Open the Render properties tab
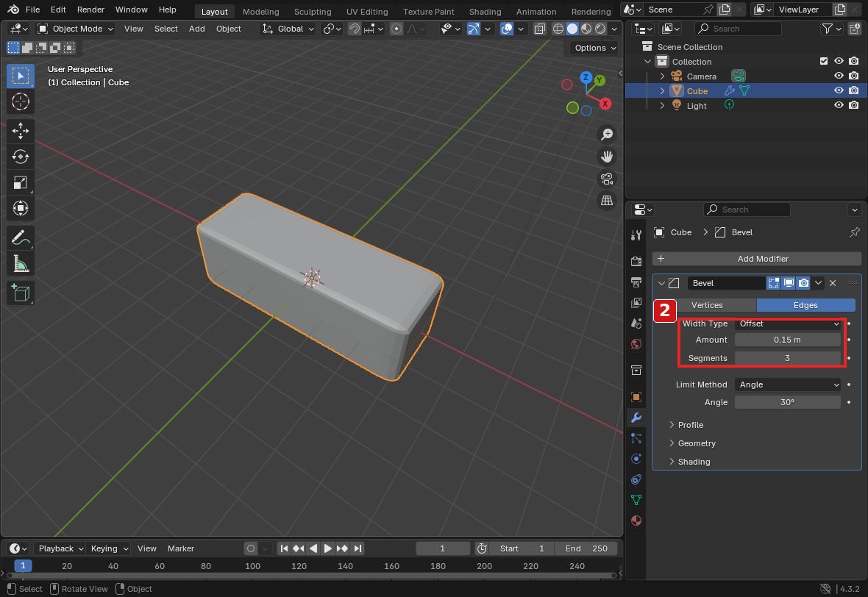This screenshot has height=597, width=868. (636, 260)
